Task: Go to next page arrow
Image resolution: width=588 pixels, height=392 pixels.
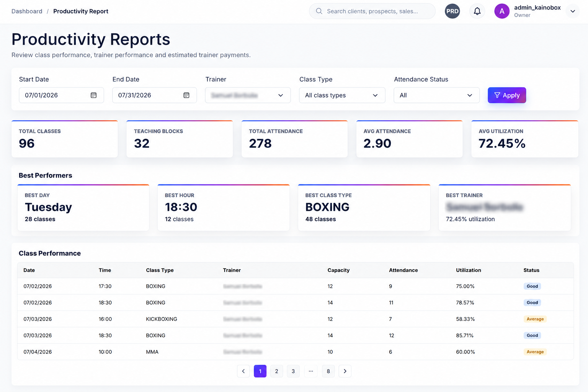Action: (x=345, y=371)
